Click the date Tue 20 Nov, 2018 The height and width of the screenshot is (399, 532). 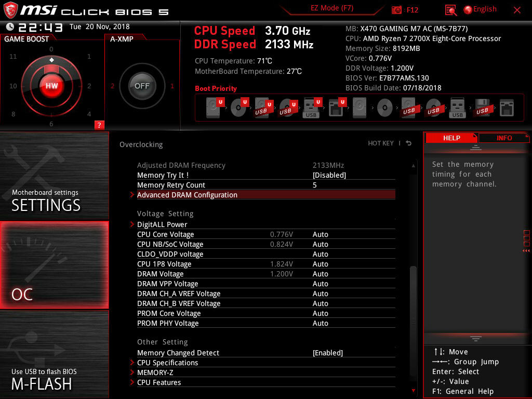pos(99,26)
